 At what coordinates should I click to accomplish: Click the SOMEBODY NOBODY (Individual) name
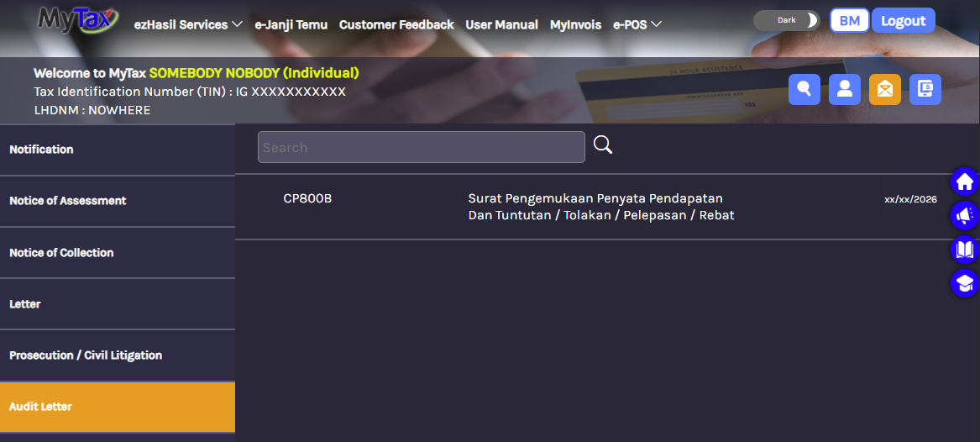click(x=254, y=73)
